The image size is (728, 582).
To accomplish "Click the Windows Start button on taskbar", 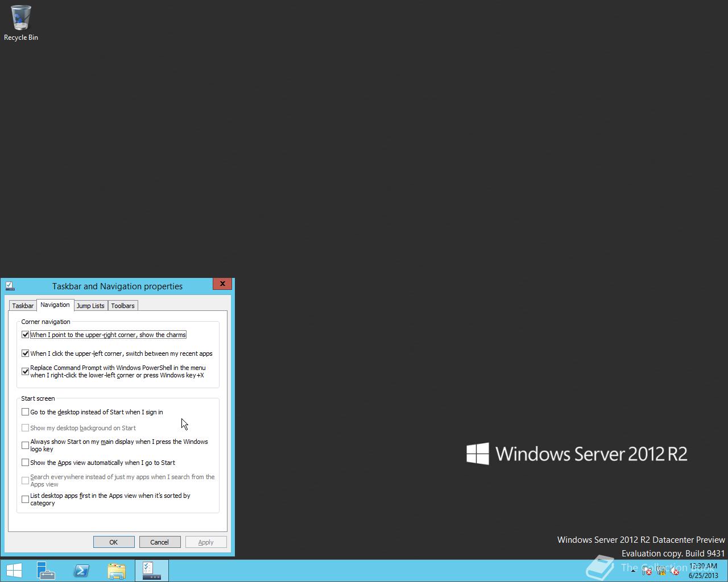I will coord(14,571).
